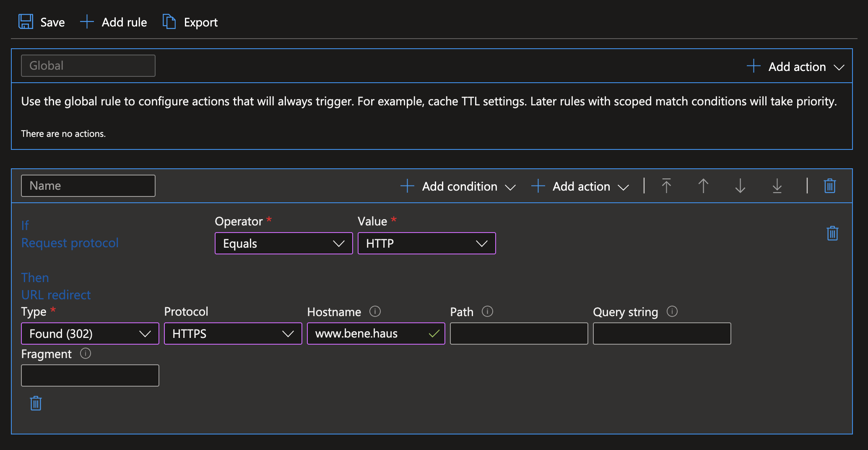
Task: Show Query string info icon
Action: (x=672, y=311)
